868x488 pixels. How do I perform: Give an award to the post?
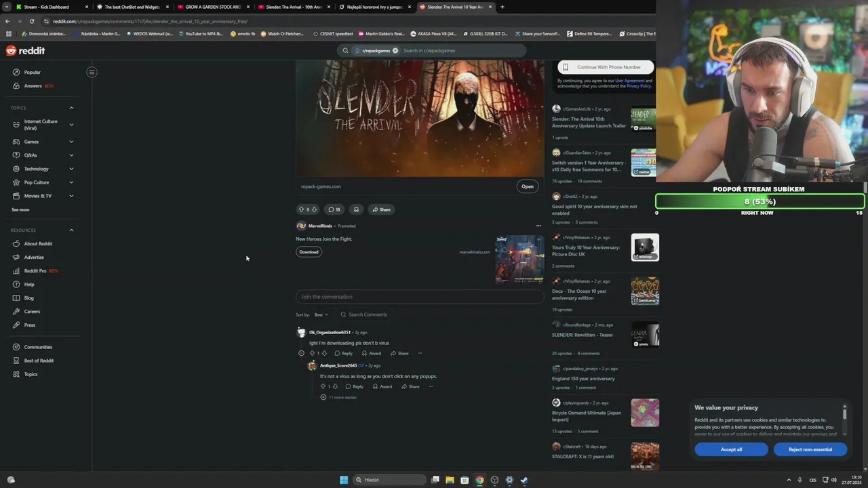[x=356, y=209]
